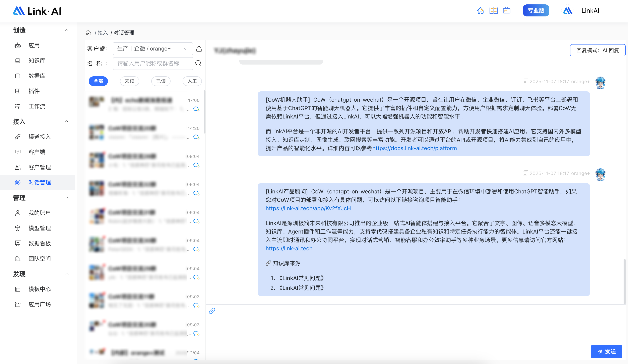Open the 客户端 client dropdown

pos(152,49)
